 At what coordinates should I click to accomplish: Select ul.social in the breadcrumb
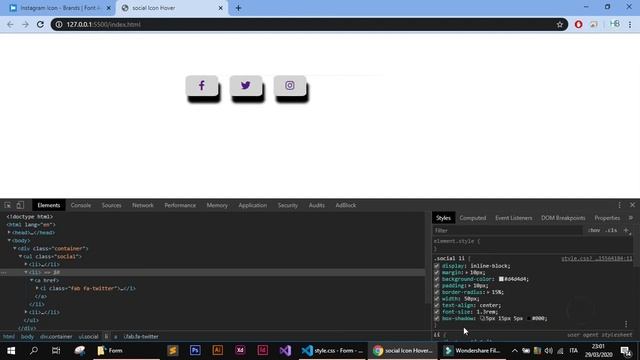[89, 337]
